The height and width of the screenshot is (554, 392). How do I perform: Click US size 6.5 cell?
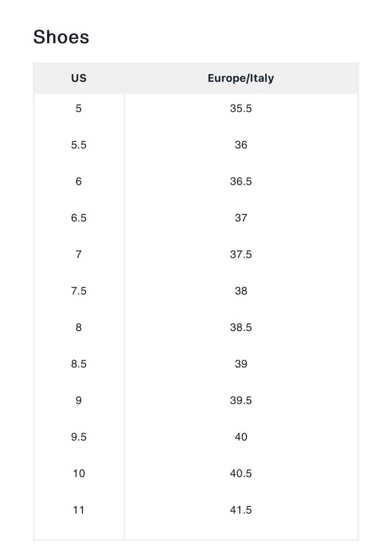pyautogui.click(x=79, y=218)
